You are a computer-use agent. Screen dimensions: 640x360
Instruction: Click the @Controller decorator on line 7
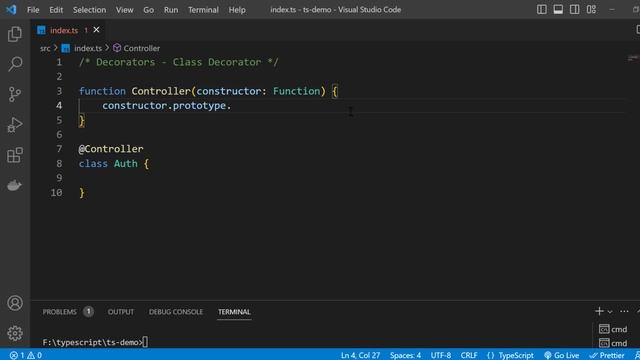coord(111,149)
